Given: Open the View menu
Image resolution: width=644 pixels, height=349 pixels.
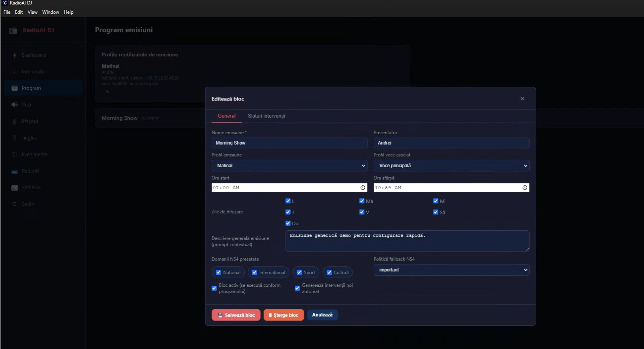Looking at the screenshot, I should coord(32,12).
